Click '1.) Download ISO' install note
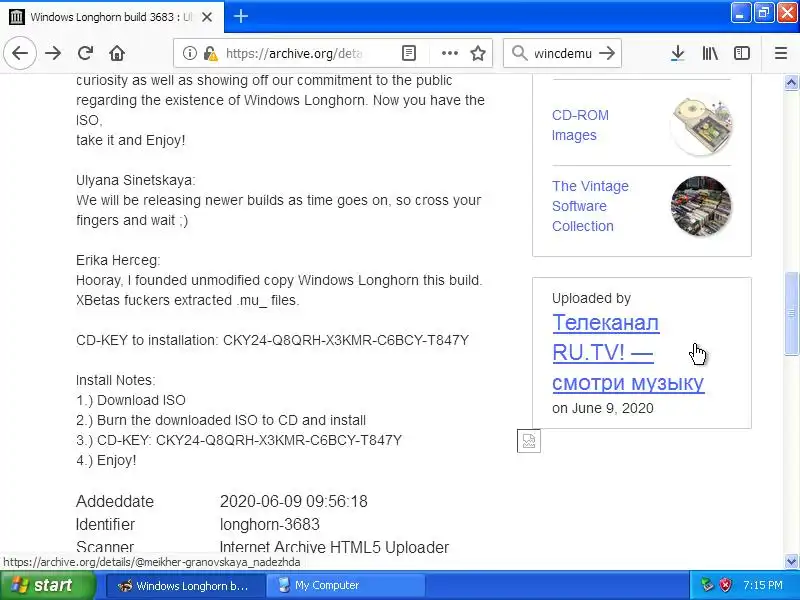Image resolution: width=800 pixels, height=600 pixels. click(x=131, y=400)
